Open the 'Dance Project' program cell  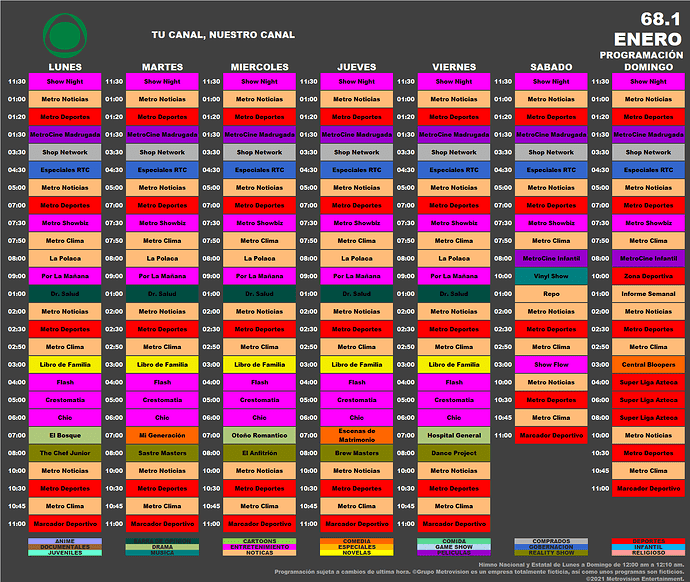click(x=454, y=453)
